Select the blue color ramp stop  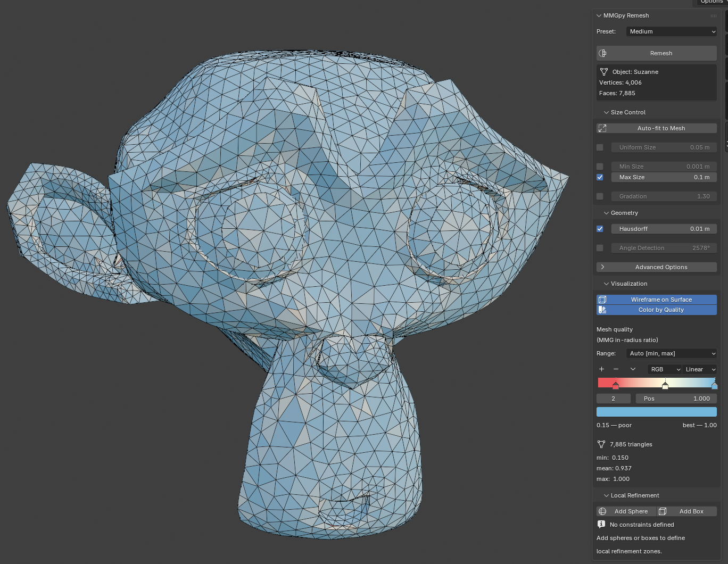tap(714, 385)
